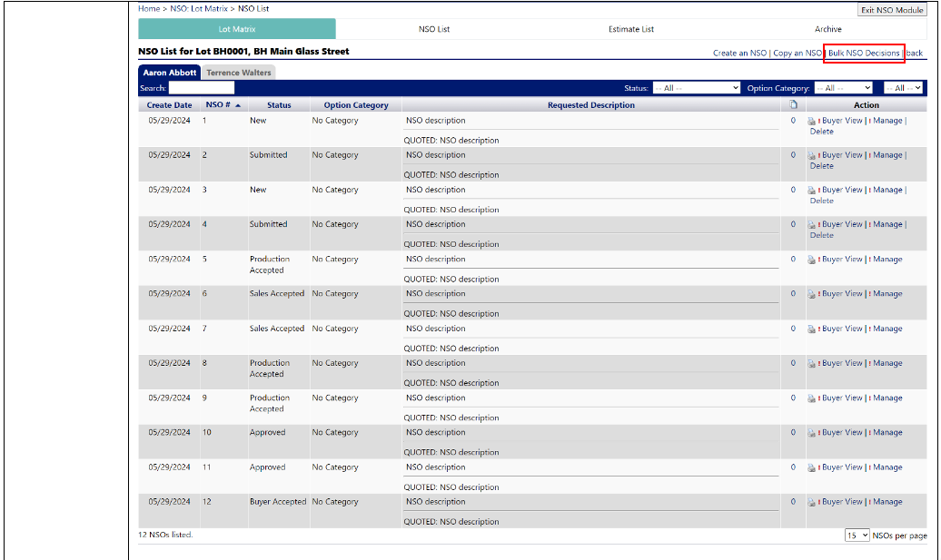The width and height of the screenshot is (941, 560).
Task: Sort by Option Category column header
Action: (x=356, y=105)
